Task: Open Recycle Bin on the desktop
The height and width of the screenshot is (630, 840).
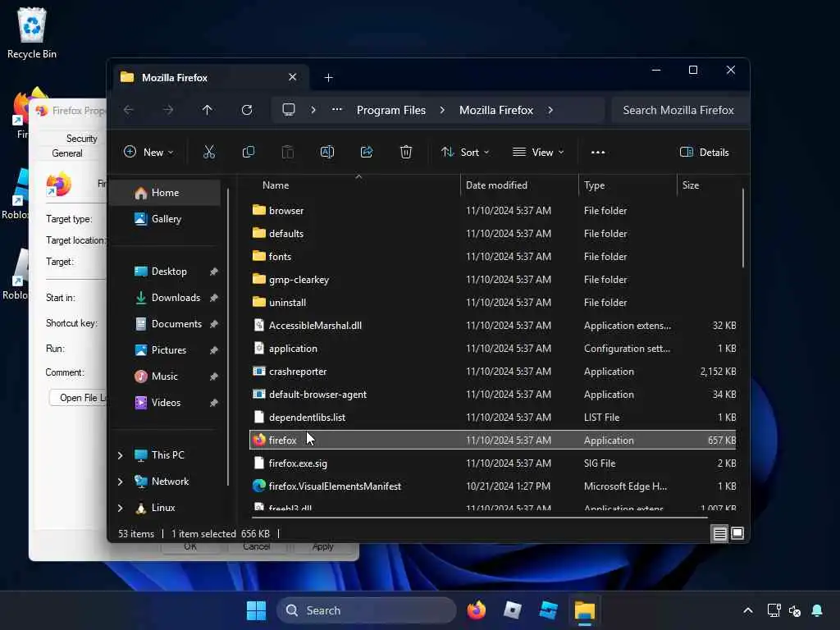Action: click(32, 33)
